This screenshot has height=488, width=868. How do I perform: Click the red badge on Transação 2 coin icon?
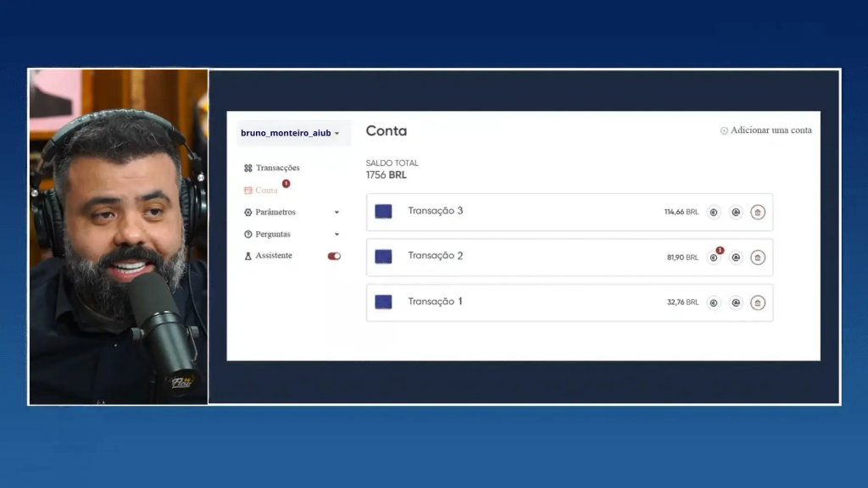(x=720, y=251)
